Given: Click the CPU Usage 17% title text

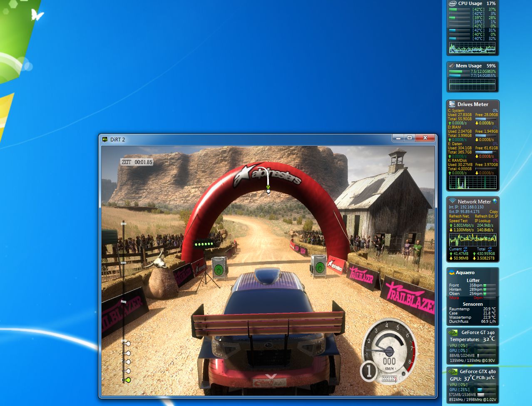Looking at the screenshot, I should (x=477, y=3).
